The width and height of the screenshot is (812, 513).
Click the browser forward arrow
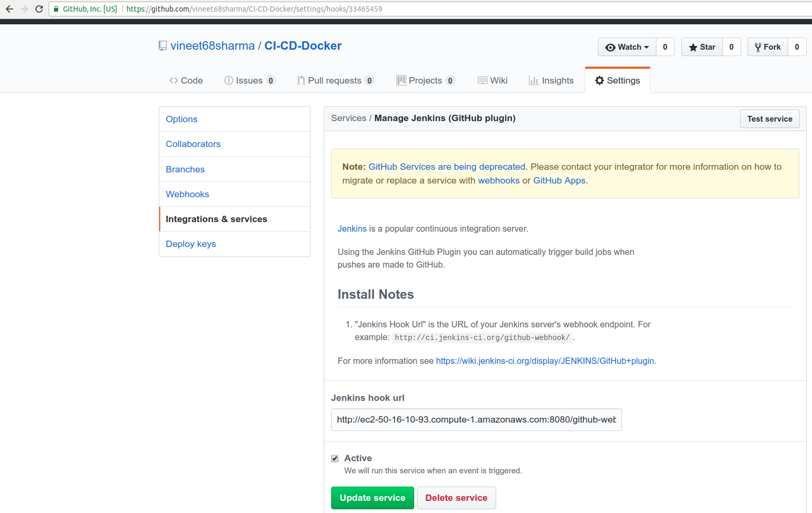tap(24, 9)
